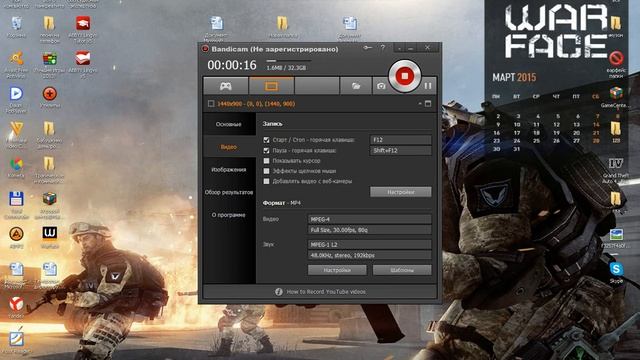
Task: Open the О программе tab
Action: (x=229, y=215)
